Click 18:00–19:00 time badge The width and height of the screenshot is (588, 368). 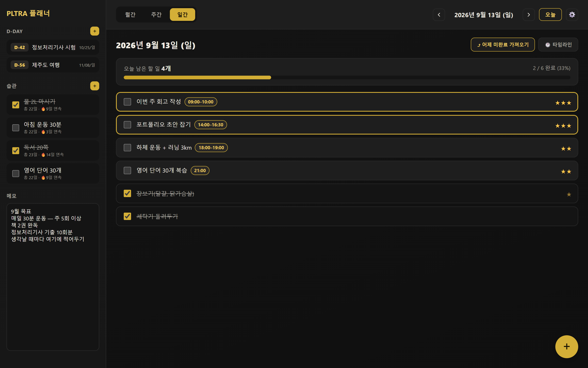(211, 147)
